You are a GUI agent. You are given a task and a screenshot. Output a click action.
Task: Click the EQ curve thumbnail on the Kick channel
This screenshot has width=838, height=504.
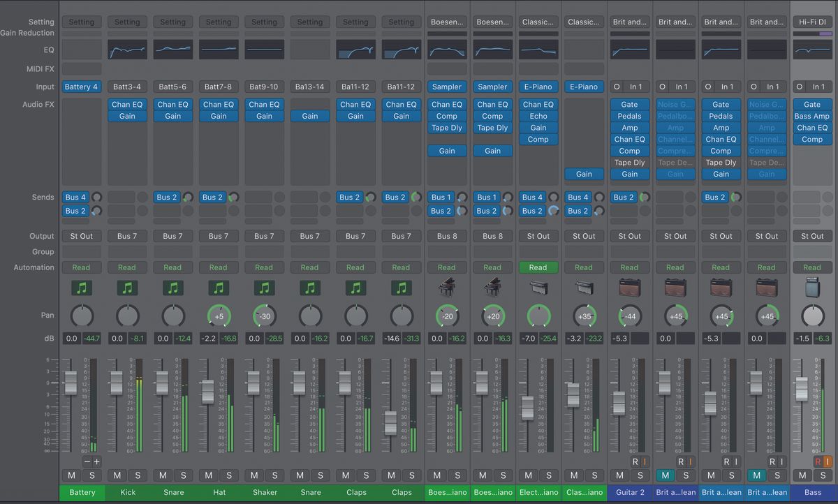[127, 49]
